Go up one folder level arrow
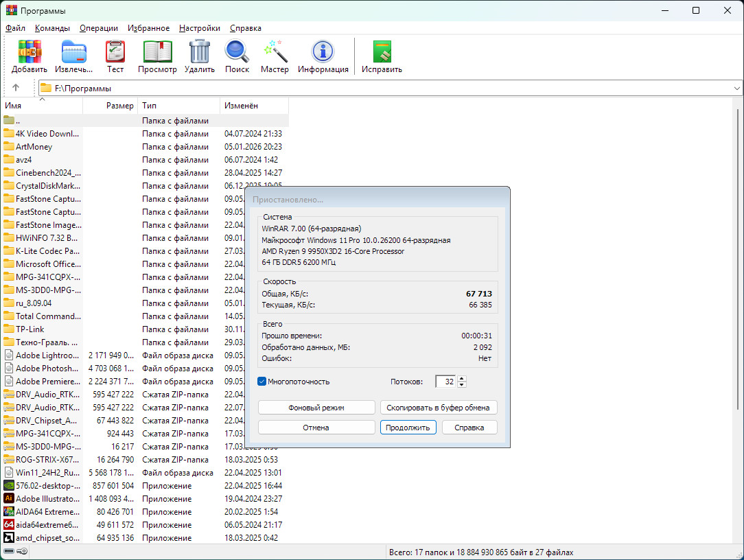Image resolution: width=744 pixels, height=560 pixels. coord(16,88)
